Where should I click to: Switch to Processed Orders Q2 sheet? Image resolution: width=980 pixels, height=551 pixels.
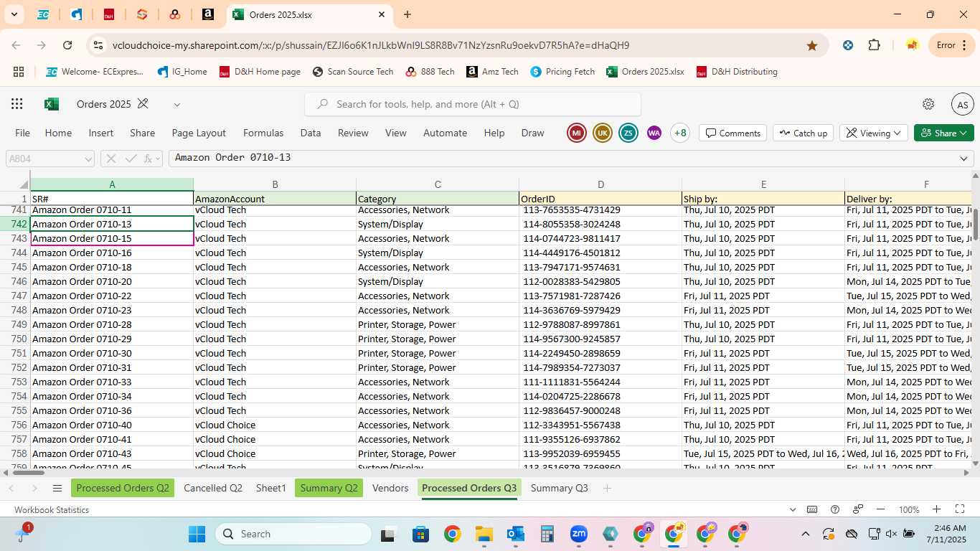click(123, 488)
